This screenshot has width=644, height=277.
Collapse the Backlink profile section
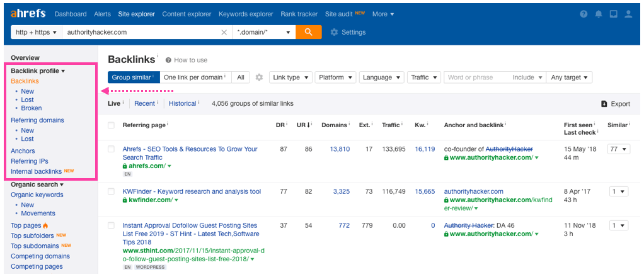[x=38, y=71]
